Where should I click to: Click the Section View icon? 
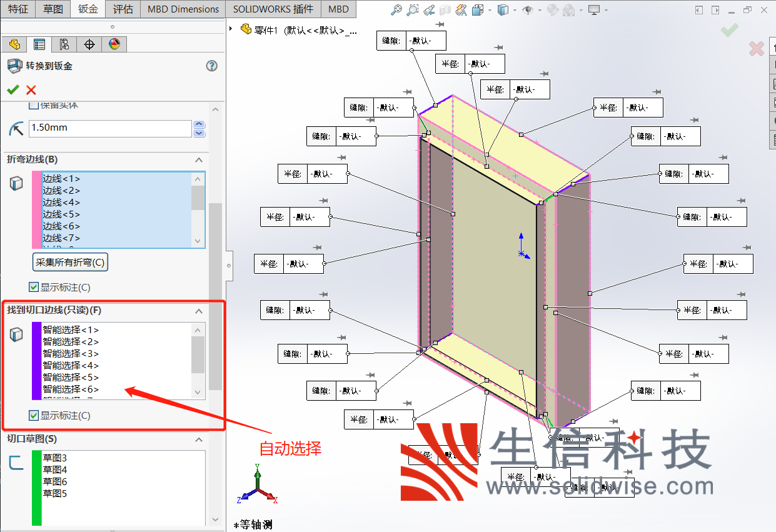(445, 9)
